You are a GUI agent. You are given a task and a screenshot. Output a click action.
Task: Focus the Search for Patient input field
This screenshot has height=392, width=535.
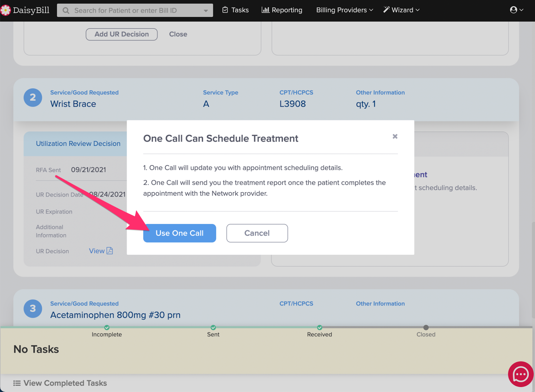point(135,10)
